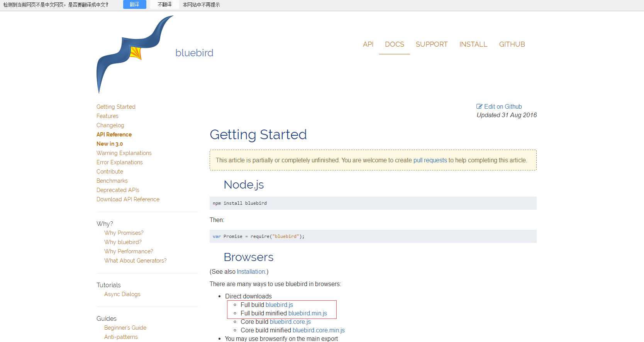Open the Contribute sidebar link

[x=110, y=172]
